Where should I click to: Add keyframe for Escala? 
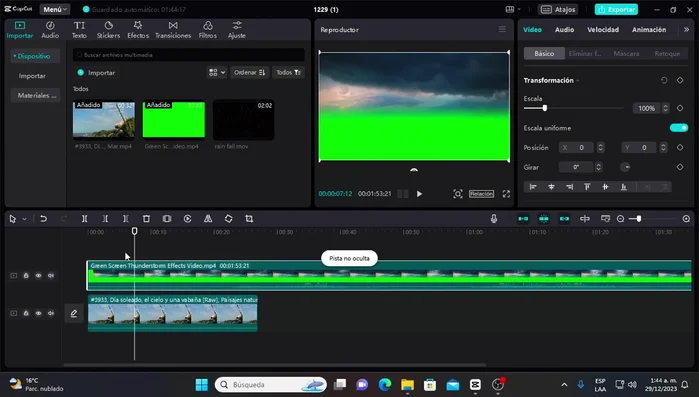tap(680, 108)
